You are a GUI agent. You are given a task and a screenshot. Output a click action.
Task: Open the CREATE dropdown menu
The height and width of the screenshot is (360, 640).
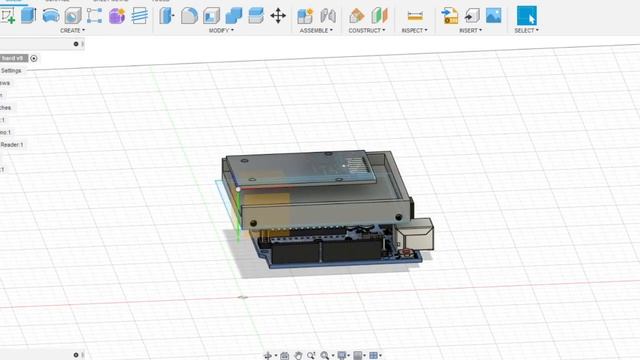[x=72, y=30]
